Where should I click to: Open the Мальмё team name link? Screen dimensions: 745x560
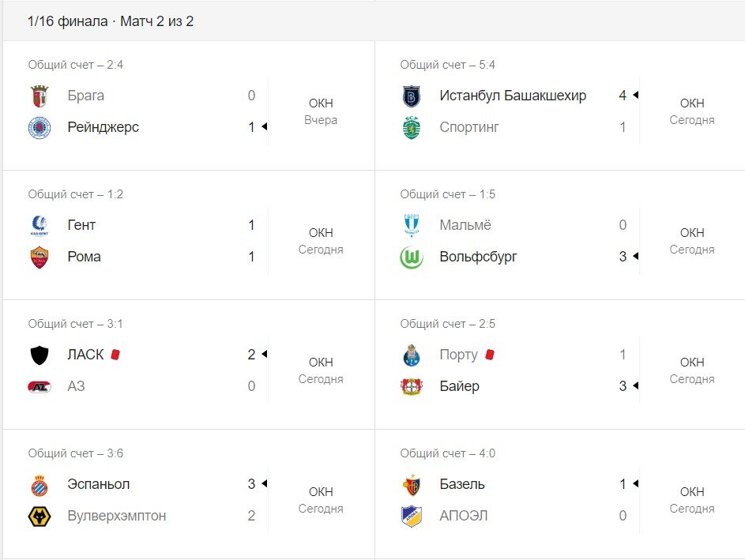click(465, 225)
